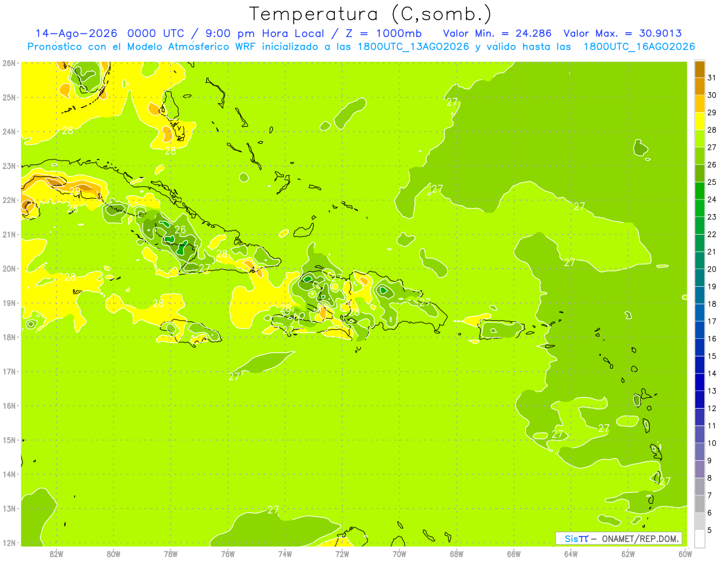Viewport: 728px width, 562px height.
Task: Click the '18N' latitude axis label
Action: tap(8, 337)
